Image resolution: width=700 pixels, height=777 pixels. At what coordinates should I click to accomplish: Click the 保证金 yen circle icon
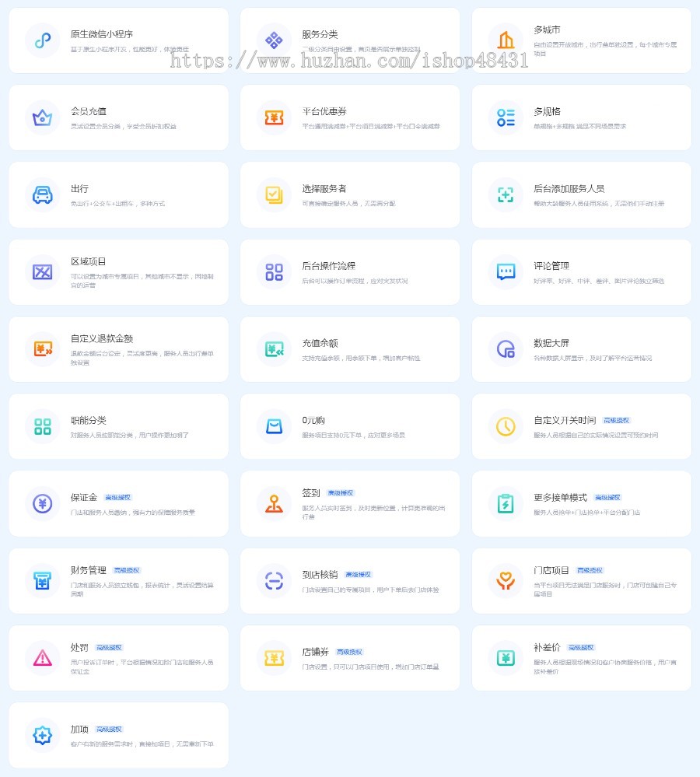43,503
